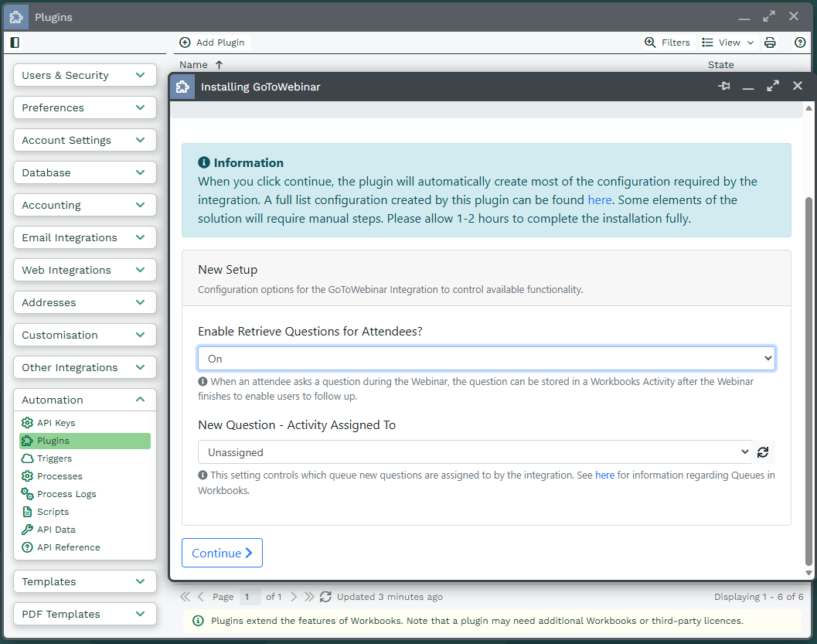Click the dialog's vertical scrollbar
Screen dimensions: 817x644
[808, 379]
